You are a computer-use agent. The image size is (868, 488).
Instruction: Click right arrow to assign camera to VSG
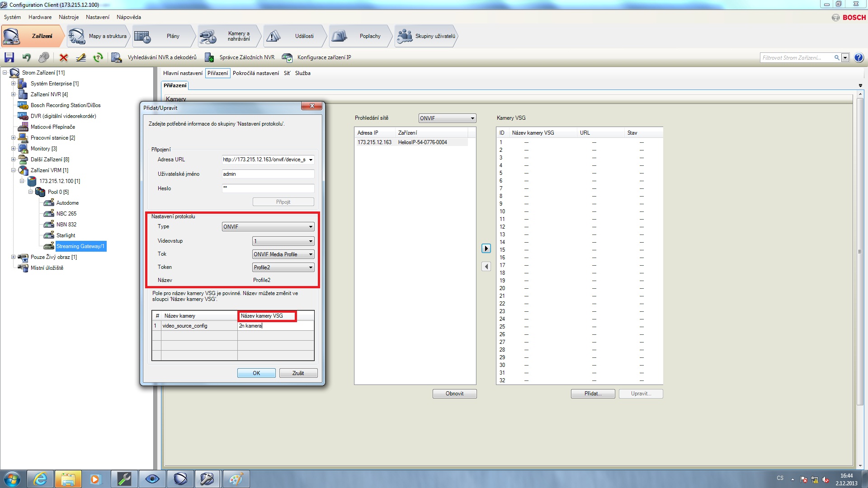pos(486,249)
